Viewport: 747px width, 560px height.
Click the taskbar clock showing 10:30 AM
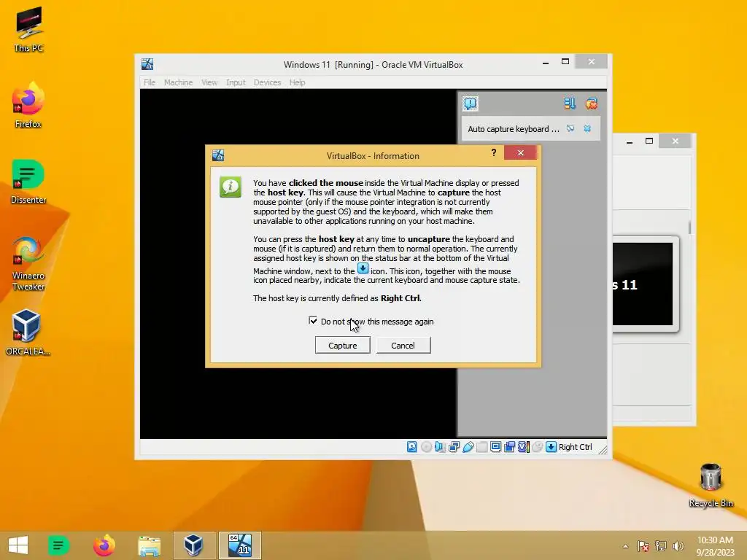[715, 545]
